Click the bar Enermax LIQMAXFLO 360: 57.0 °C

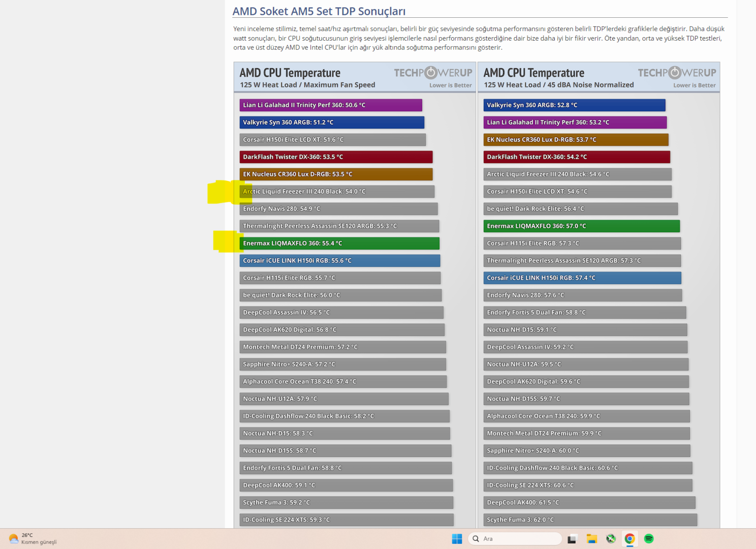point(582,226)
